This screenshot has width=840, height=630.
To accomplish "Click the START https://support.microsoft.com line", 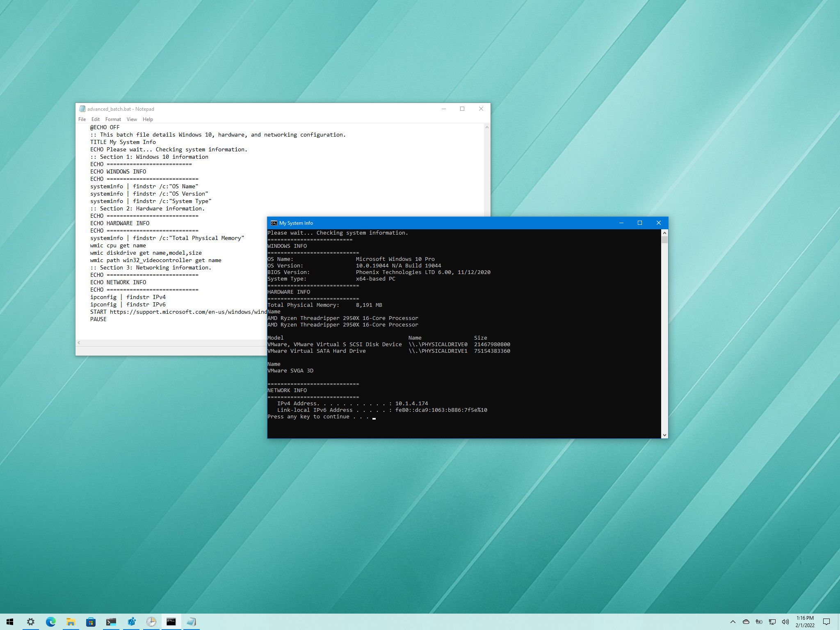I will (178, 312).
